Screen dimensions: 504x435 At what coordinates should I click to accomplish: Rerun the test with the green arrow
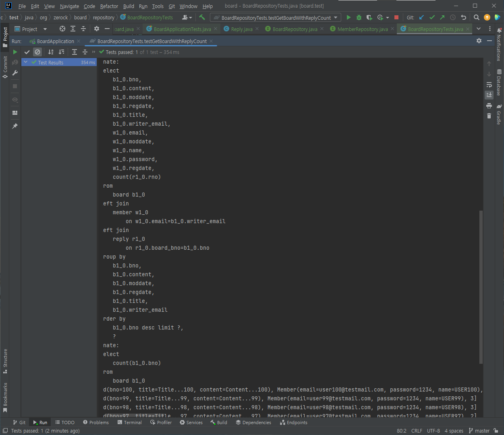(x=15, y=52)
